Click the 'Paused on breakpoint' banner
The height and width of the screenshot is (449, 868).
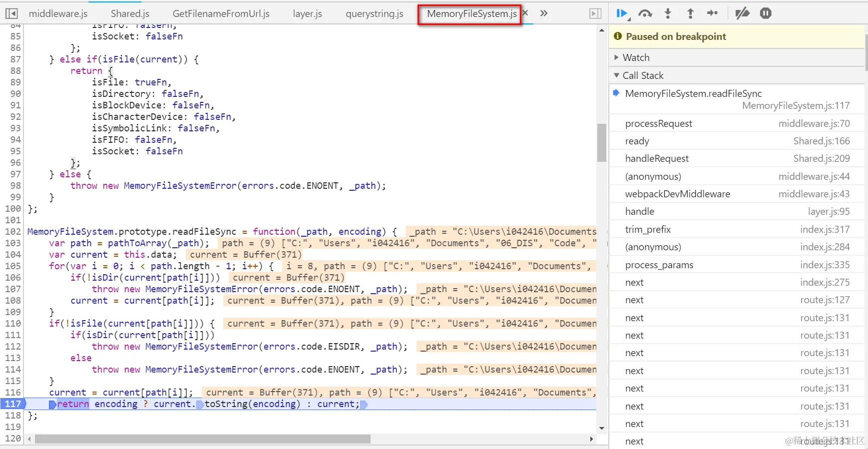coord(737,36)
